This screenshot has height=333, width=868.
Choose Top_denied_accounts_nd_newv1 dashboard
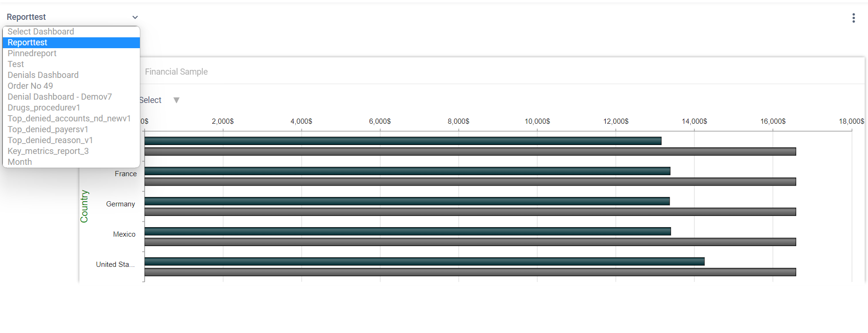click(x=69, y=119)
